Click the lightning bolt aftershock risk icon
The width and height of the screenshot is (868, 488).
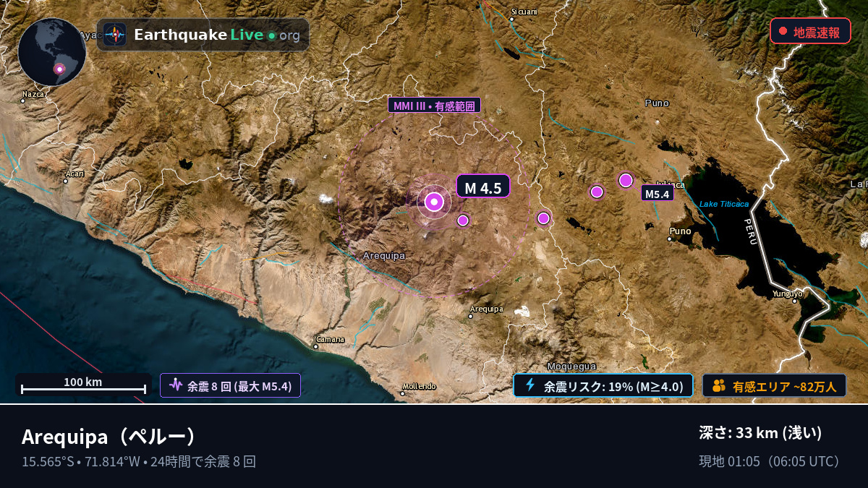click(530, 385)
